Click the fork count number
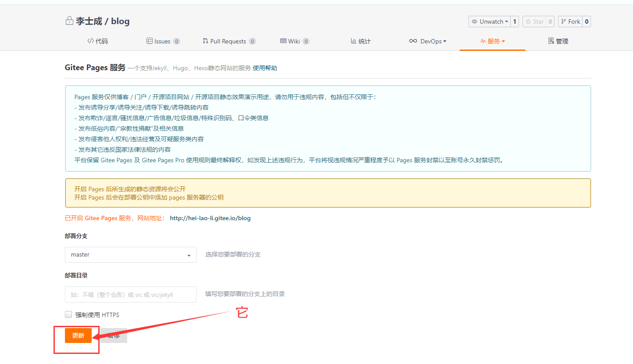 [587, 21]
